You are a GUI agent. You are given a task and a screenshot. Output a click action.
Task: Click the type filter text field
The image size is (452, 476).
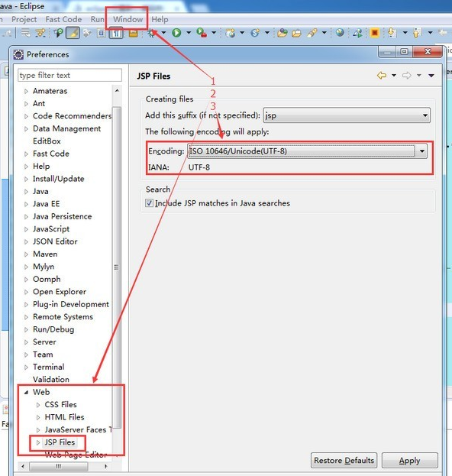point(69,76)
